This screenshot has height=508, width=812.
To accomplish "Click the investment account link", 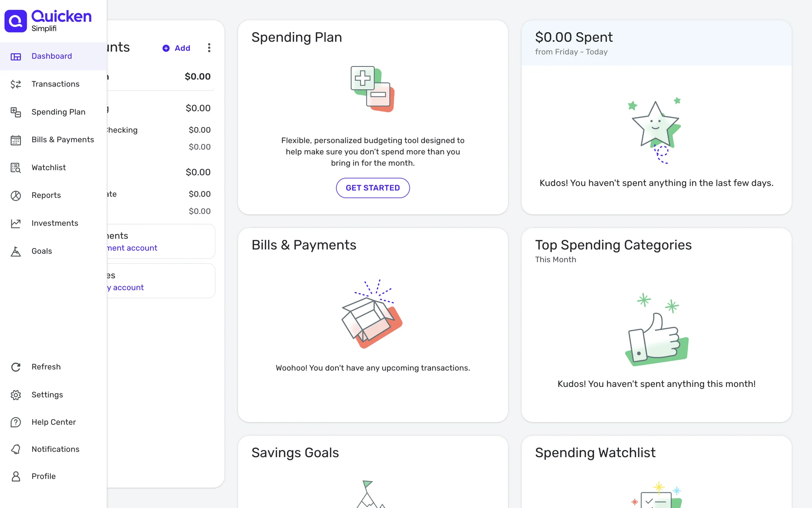I will tap(132, 248).
